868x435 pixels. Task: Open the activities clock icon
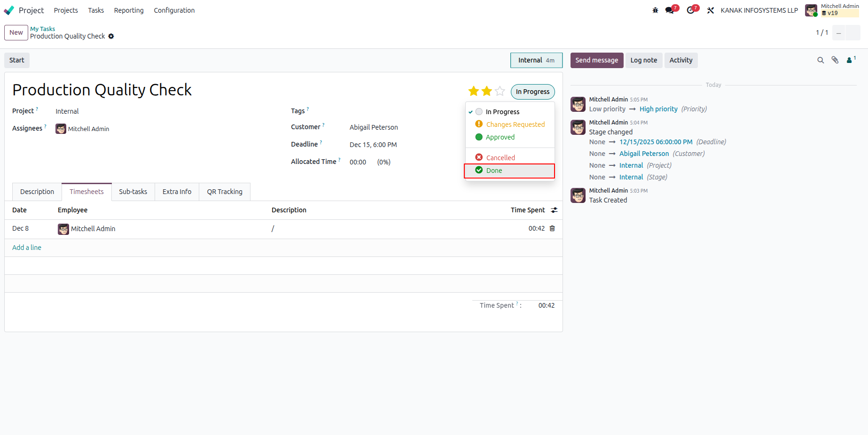tap(691, 10)
